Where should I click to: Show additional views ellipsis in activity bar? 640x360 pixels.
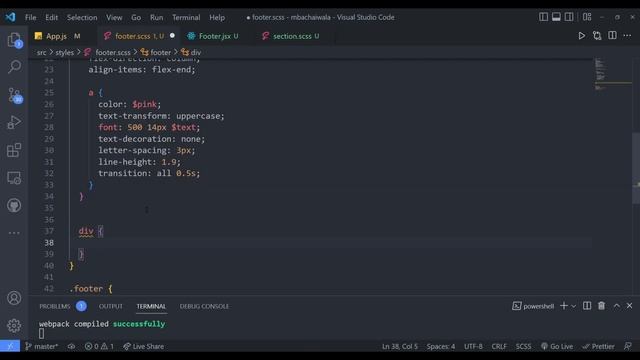coord(14,233)
